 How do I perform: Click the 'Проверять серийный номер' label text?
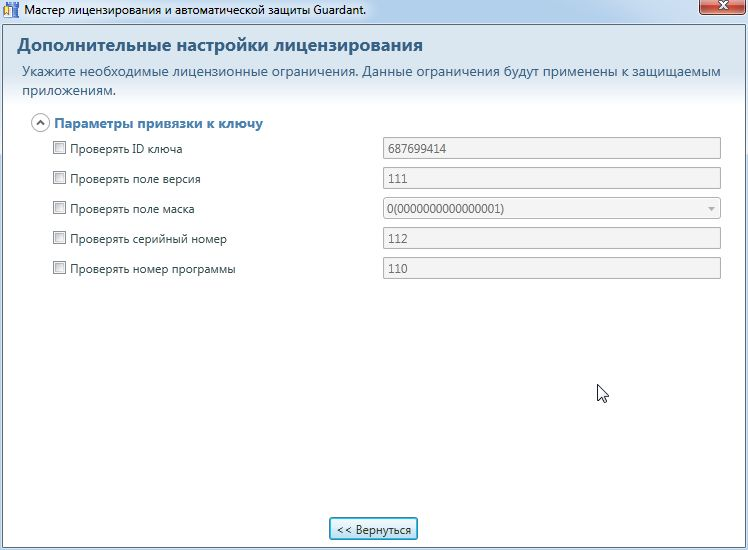point(148,239)
